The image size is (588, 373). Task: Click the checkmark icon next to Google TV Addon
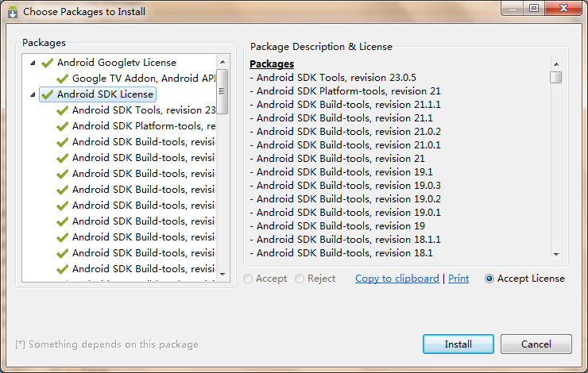point(62,79)
